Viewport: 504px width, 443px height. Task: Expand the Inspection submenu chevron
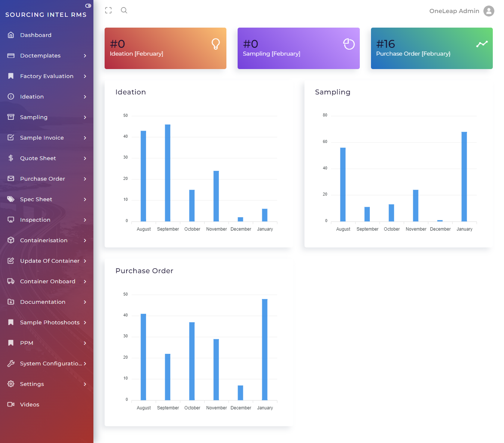(85, 220)
